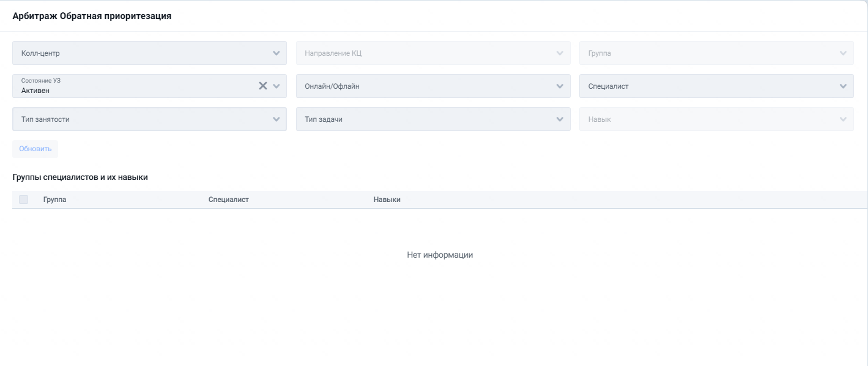The width and height of the screenshot is (868, 366).
Task: Open the Тип задачи dropdown
Action: click(x=433, y=119)
